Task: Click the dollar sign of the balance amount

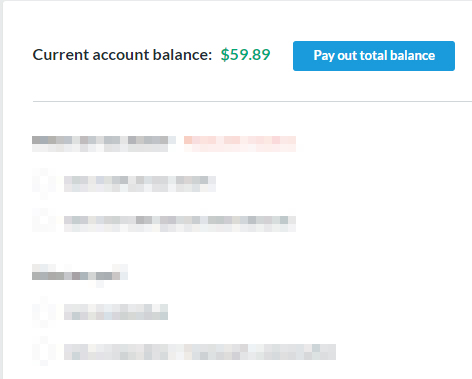Action: click(x=225, y=55)
